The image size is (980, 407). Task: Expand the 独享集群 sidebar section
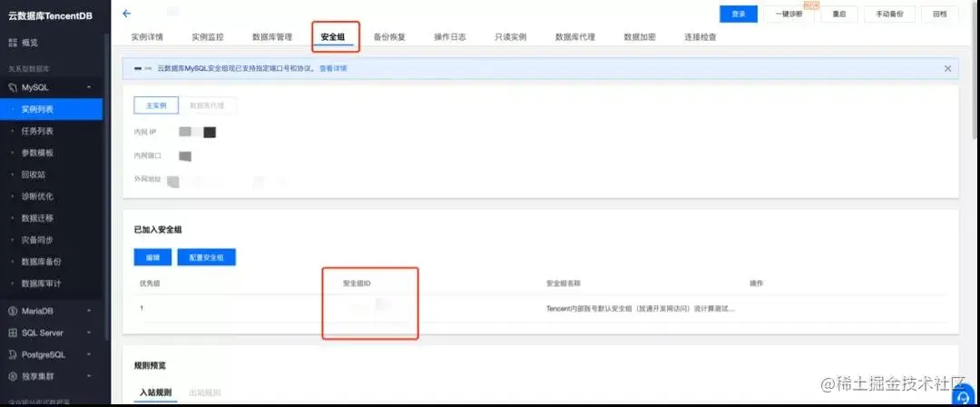89,376
